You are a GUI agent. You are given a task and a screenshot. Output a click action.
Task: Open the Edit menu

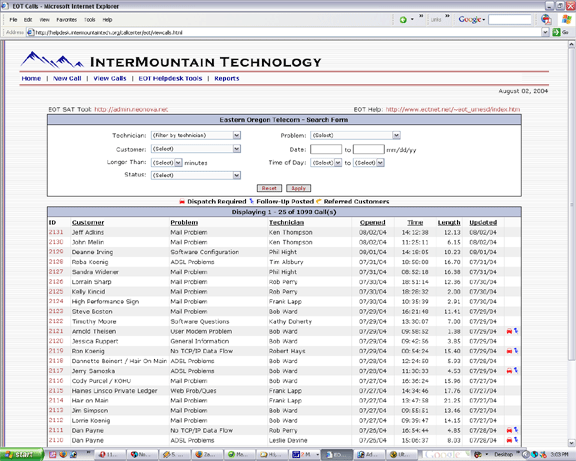[x=28, y=20]
